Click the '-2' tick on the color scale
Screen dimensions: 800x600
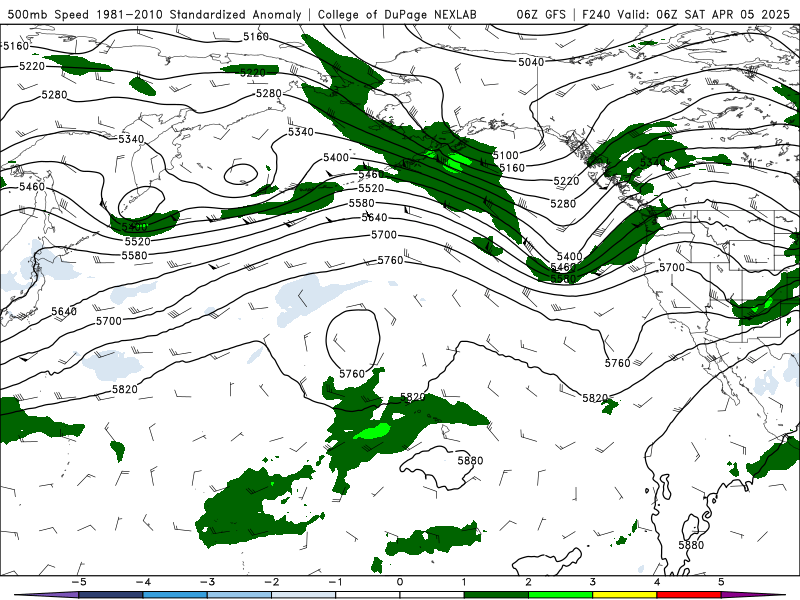[271, 582]
